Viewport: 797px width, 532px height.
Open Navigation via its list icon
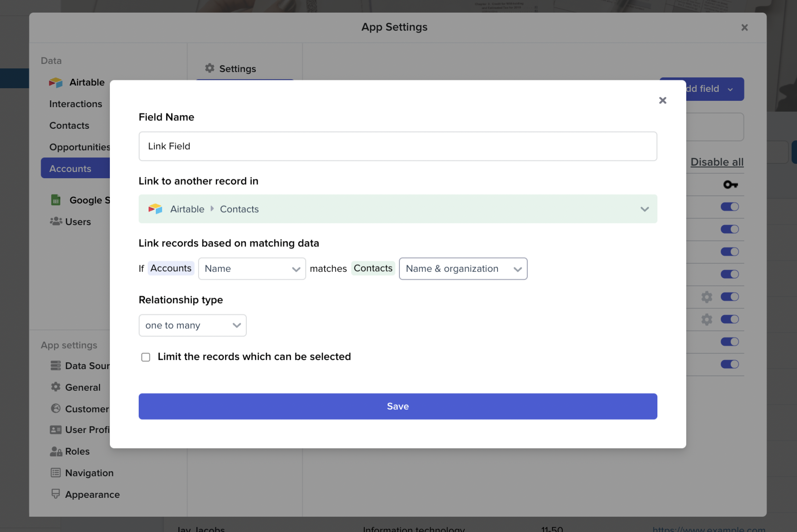[55, 473]
